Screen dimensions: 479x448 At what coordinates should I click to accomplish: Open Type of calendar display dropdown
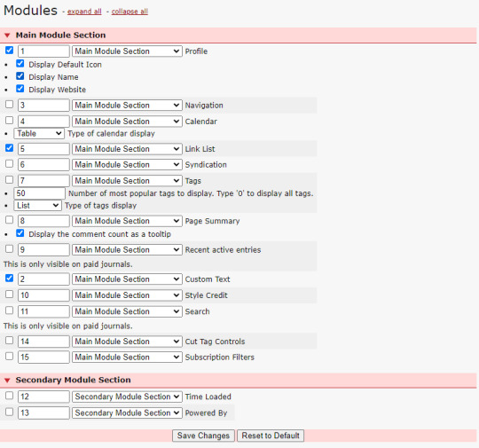click(39, 134)
